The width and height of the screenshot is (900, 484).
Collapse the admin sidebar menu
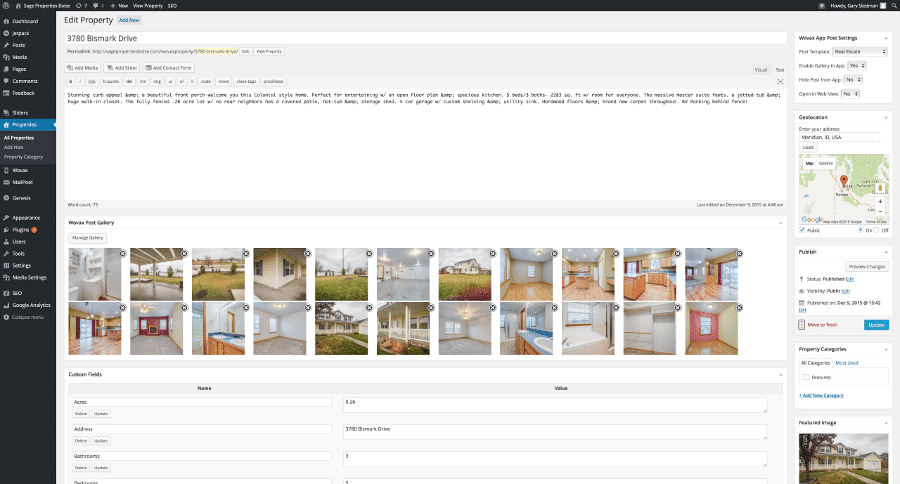pos(28,317)
